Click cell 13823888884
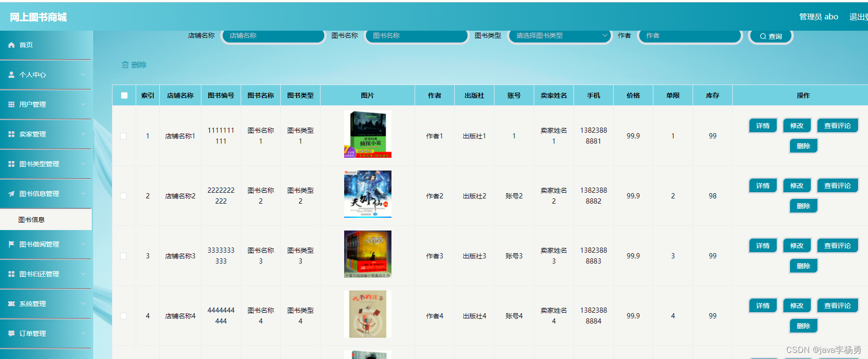The height and width of the screenshot is (359, 868). pos(593,316)
